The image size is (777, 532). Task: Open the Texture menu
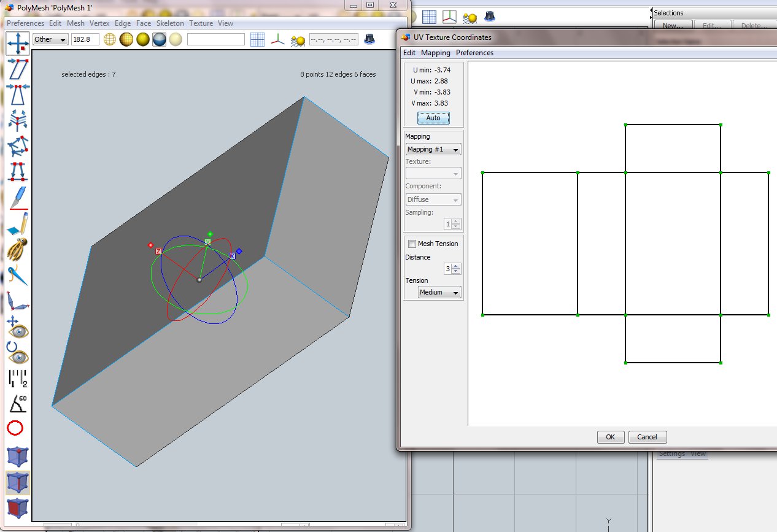[201, 23]
